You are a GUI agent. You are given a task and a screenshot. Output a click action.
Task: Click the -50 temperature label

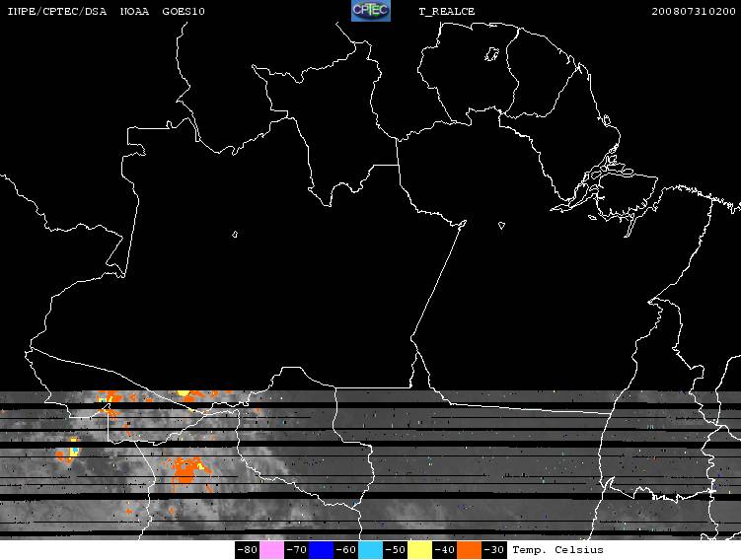(x=395, y=550)
